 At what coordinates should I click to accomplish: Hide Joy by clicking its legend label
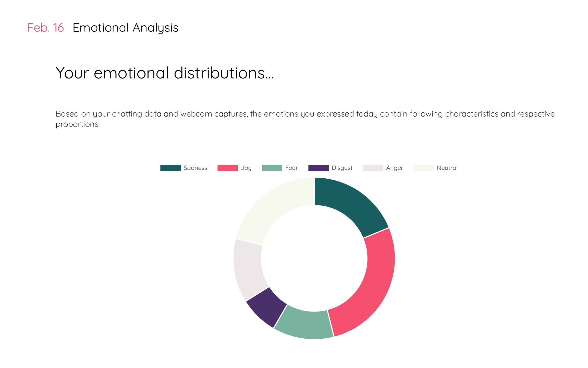point(246,168)
